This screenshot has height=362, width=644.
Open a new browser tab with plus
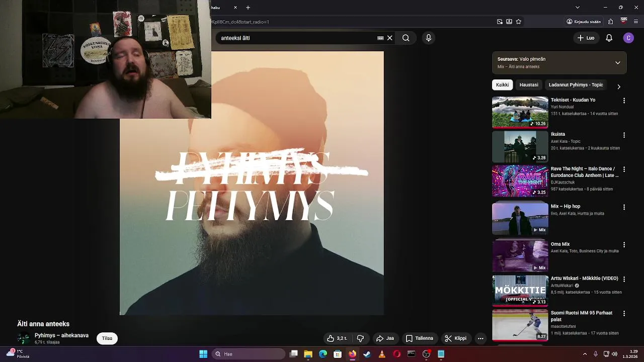point(248,8)
